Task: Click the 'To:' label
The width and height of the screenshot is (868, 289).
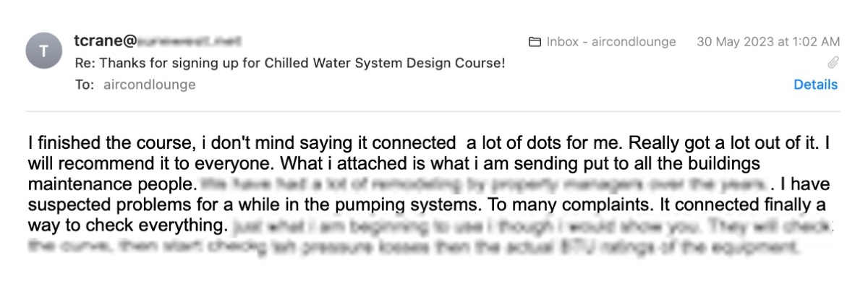Action: tap(84, 85)
